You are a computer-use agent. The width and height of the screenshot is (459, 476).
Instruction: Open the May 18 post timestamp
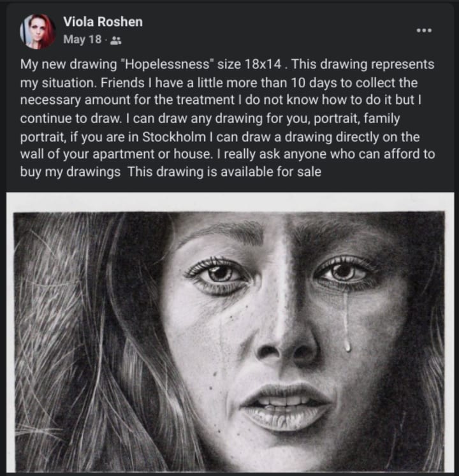click(x=82, y=40)
